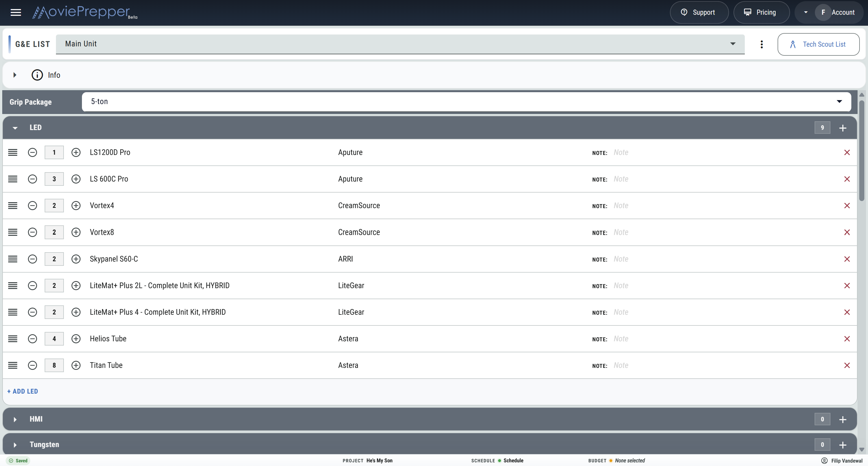The image size is (868, 466).
Task: Remove the Helios Tube row
Action: (x=847, y=338)
